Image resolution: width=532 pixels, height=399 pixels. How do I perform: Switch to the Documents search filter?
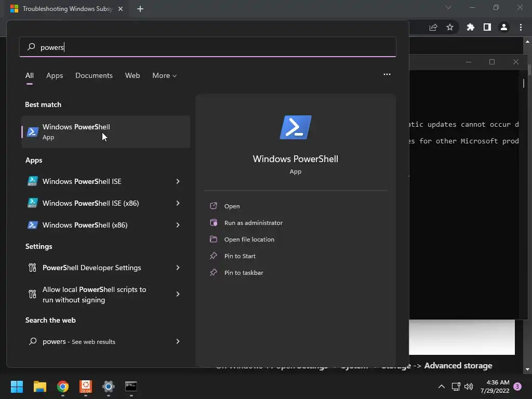click(94, 75)
